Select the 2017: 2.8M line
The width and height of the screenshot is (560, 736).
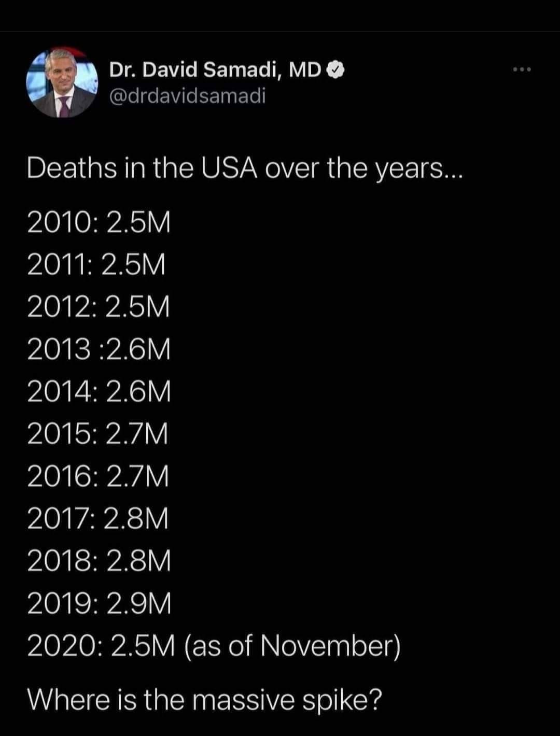click(98, 519)
